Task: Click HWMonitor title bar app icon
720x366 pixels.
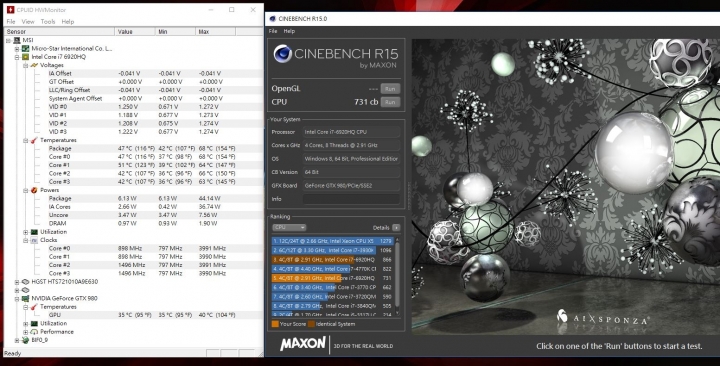Action: pyautogui.click(x=10, y=10)
